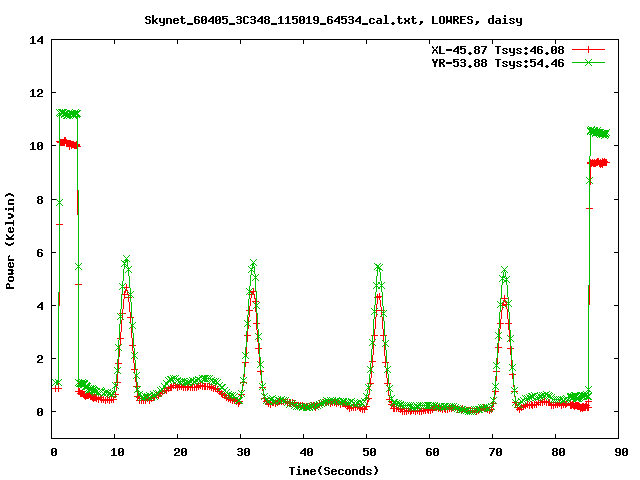Click the green peak near 32 seconds
This screenshot has height=480, width=640.
tap(253, 263)
